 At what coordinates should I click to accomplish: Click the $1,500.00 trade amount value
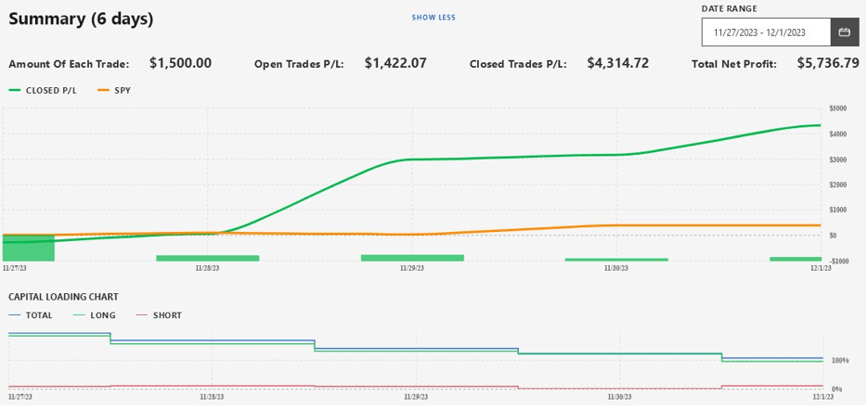(180, 64)
